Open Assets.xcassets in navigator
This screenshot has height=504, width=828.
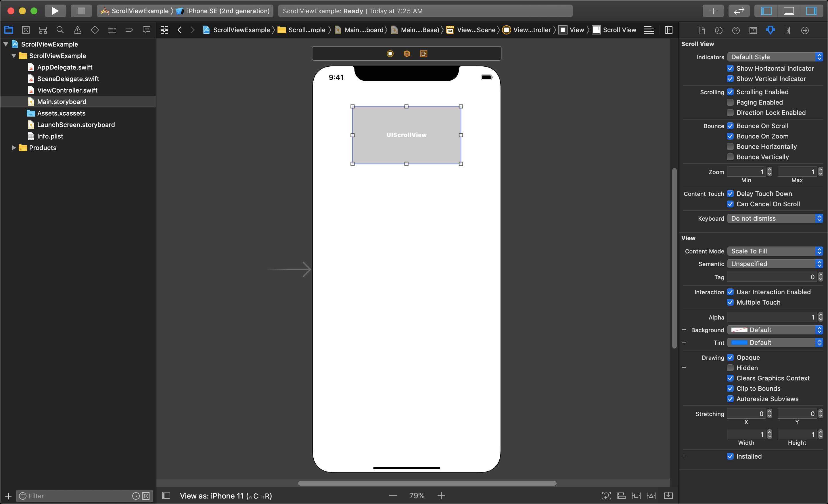(x=61, y=113)
